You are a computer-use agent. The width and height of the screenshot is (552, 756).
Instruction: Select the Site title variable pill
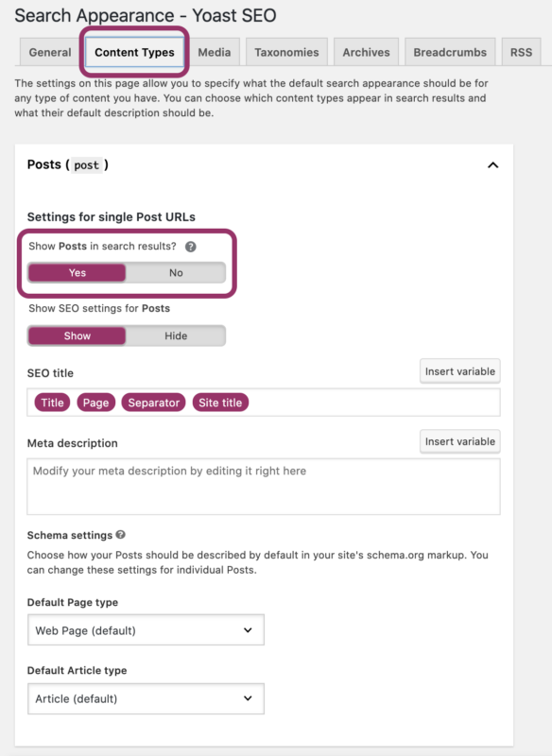click(220, 402)
